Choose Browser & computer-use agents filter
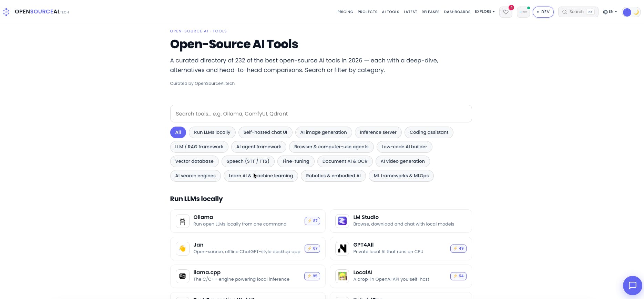 click(x=331, y=147)
